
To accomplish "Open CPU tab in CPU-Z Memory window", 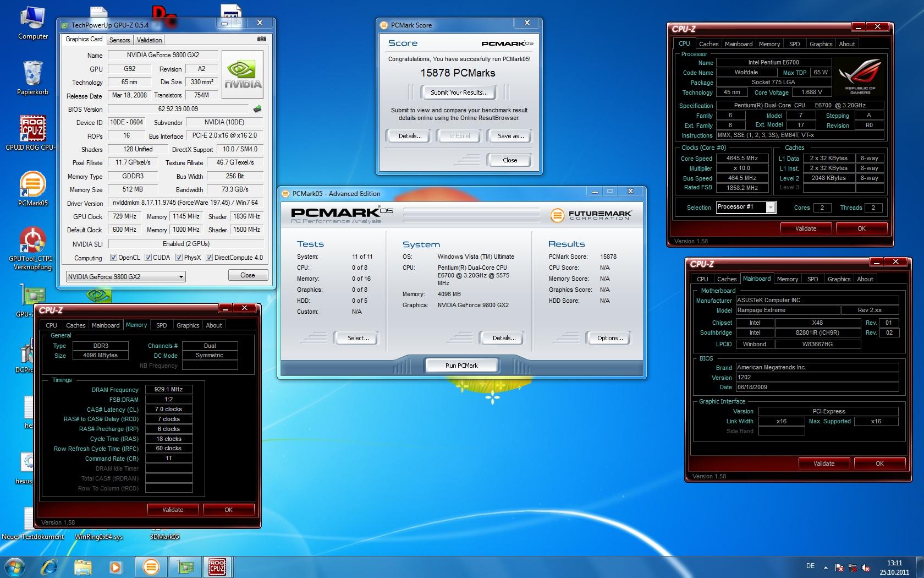I will [51, 325].
